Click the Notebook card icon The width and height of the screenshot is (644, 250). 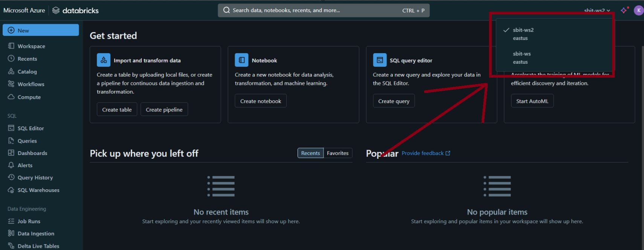242,60
